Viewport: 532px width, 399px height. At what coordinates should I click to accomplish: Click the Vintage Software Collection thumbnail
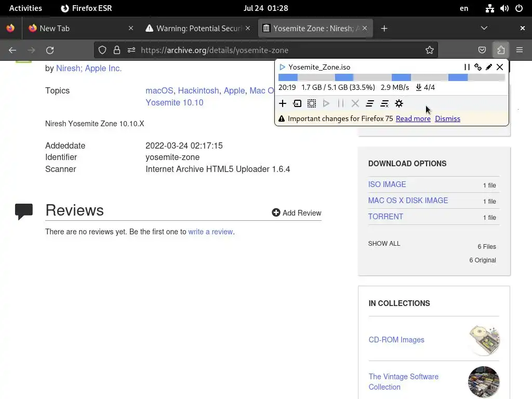484,382
